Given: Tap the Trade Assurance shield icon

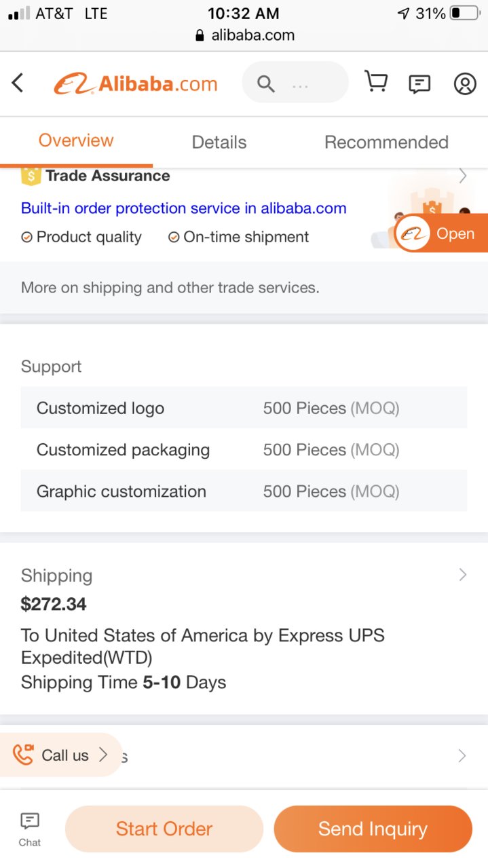Looking at the screenshot, I should (x=31, y=176).
